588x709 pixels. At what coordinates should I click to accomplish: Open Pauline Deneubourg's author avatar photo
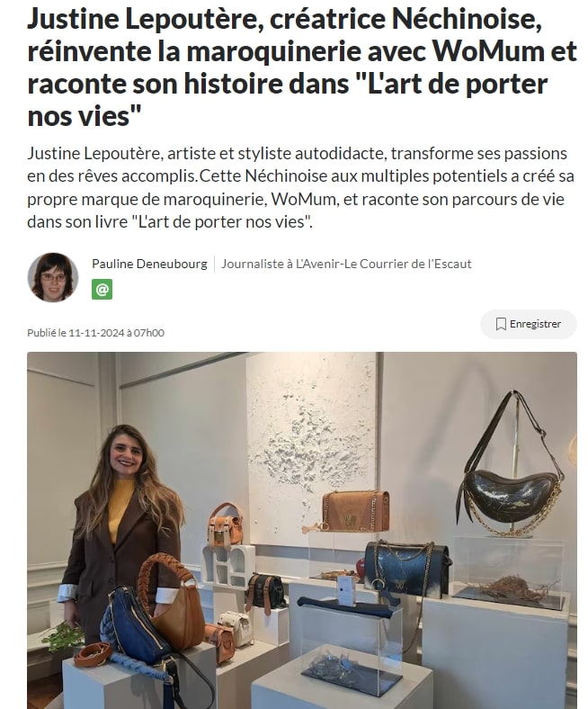53,277
